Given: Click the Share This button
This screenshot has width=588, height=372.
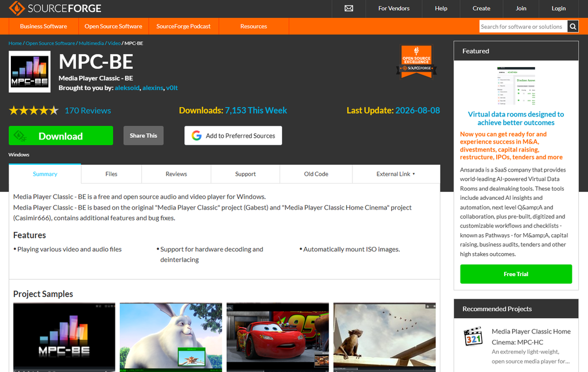Looking at the screenshot, I should [143, 135].
